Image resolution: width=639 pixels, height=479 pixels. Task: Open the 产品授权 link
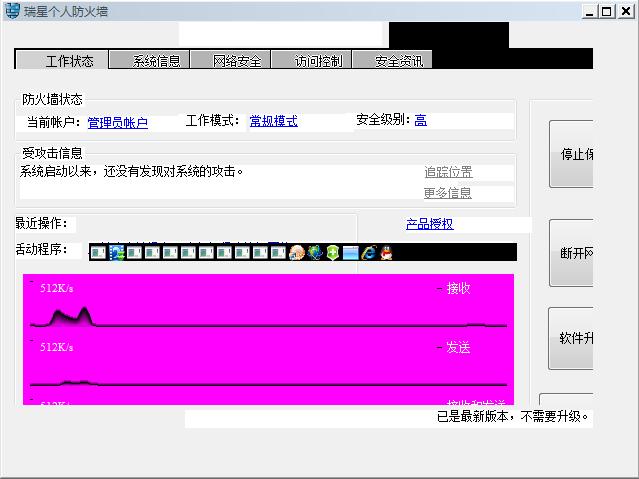[430, 224]
